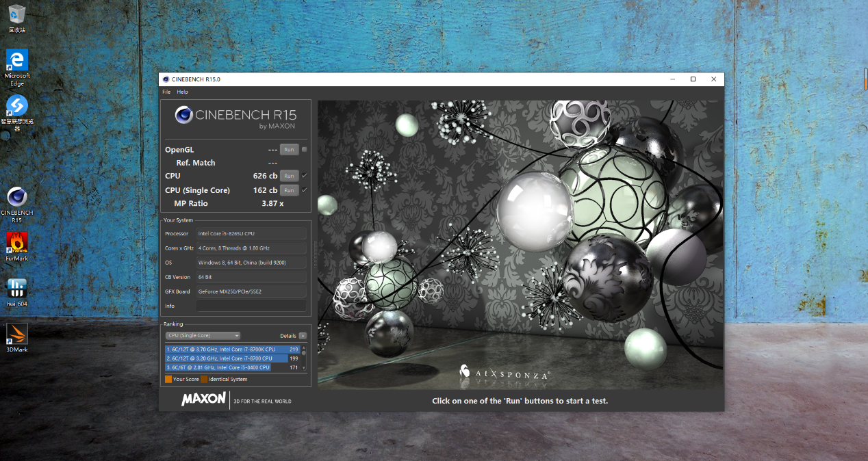Select the CINEBENCH R15 desktop shortcut
Viewport: 868px width, 461px height.
point(17,198)
